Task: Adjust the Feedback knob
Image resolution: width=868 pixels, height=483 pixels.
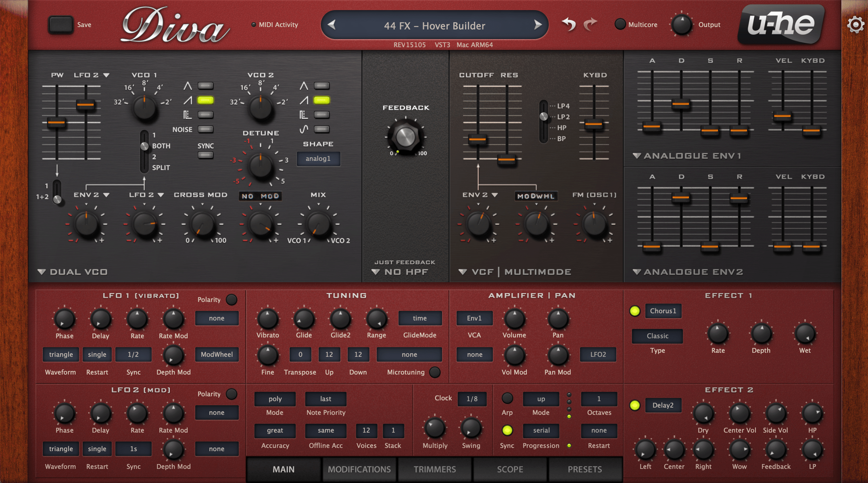Action: [x=406, y=137]
